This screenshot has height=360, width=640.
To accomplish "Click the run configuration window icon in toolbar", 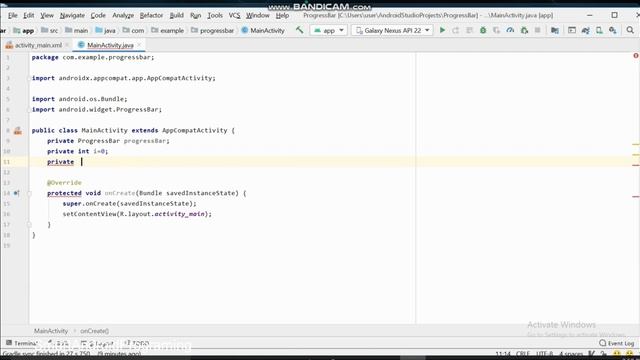I will (x=572, y=30).
